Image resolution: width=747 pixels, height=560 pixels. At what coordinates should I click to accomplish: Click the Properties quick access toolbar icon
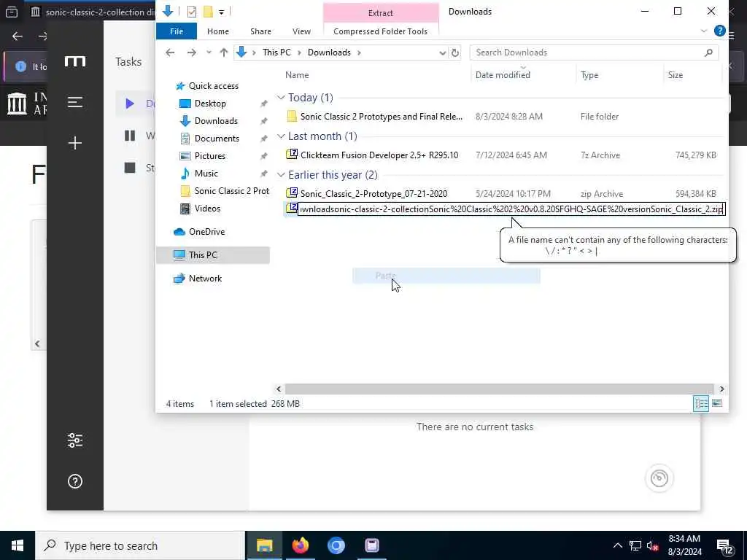(192, 12)
